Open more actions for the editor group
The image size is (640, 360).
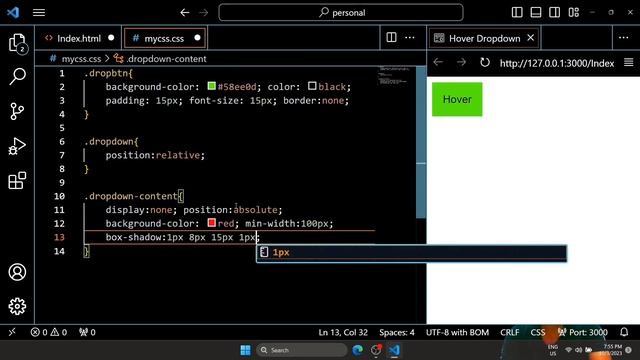coord(410,38)
